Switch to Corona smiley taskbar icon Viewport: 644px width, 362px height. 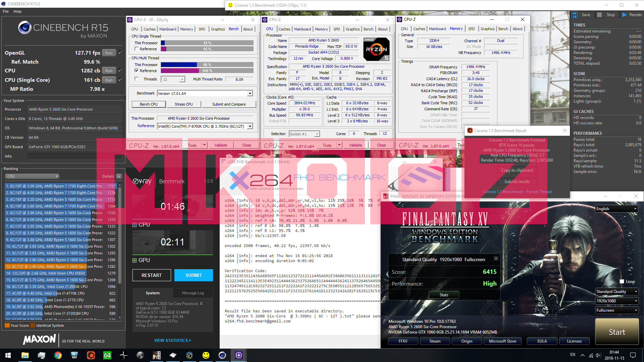(206, 355)
